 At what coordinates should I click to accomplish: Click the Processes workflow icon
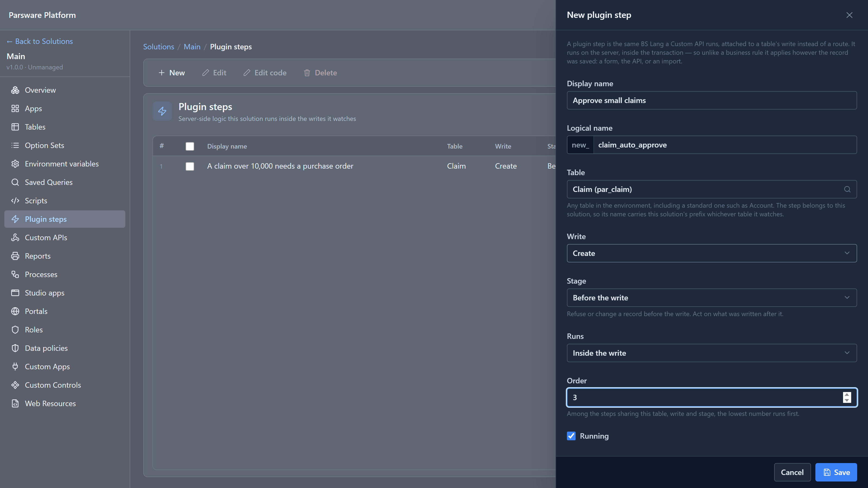click(15, 274)
